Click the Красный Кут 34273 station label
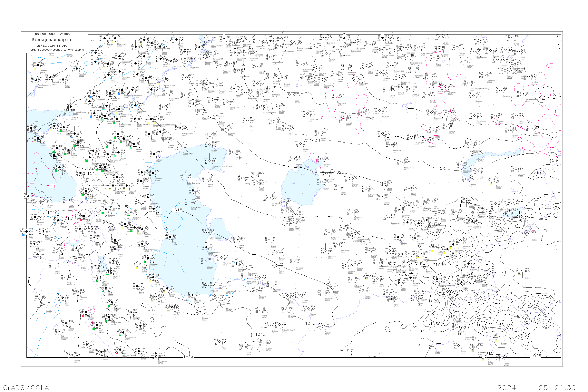Screen dimensions: 588x392 click(x=169, y=86)
